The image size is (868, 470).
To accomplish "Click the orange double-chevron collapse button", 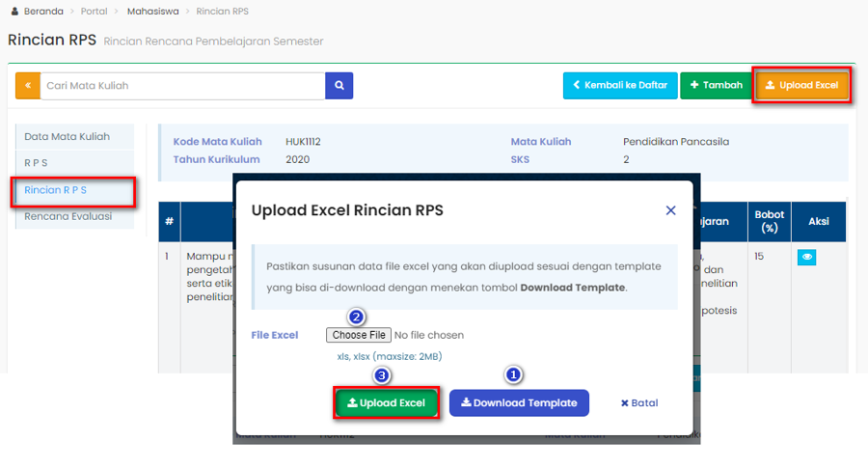I will click(27, 85).
